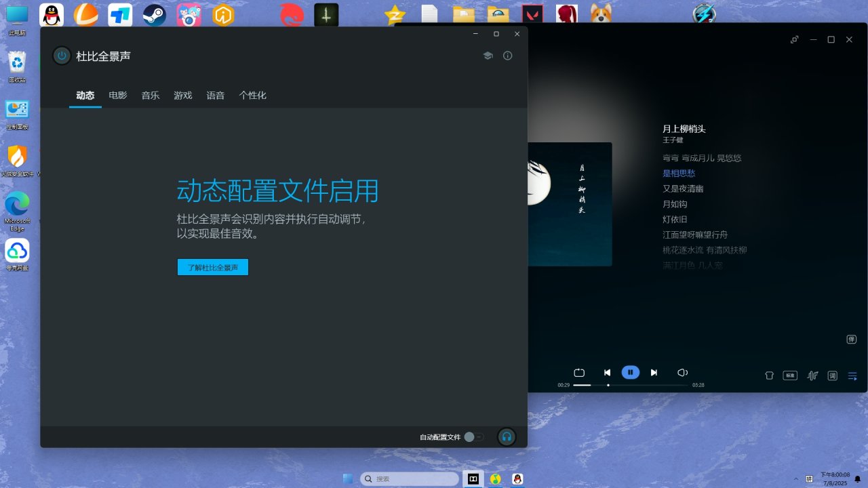This screenshot has width=868, height=488.
Task: Open the skin (shirt) icon in player
Action: (769, 375)
